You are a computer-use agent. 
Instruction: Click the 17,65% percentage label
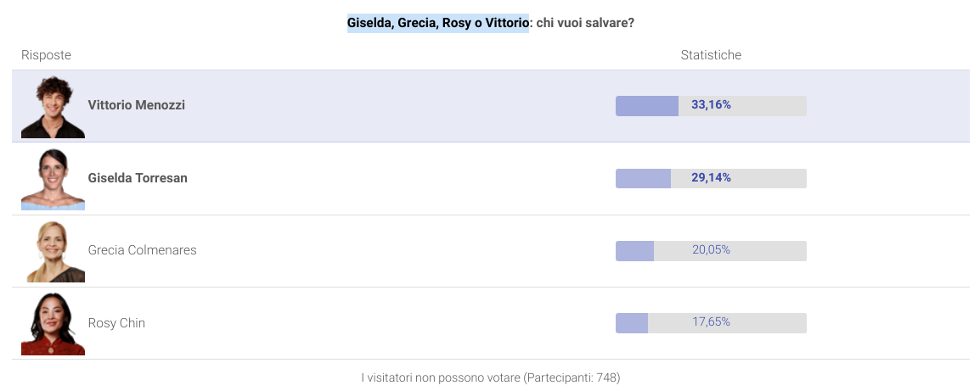pyautogui.click(x=712, y=323)
